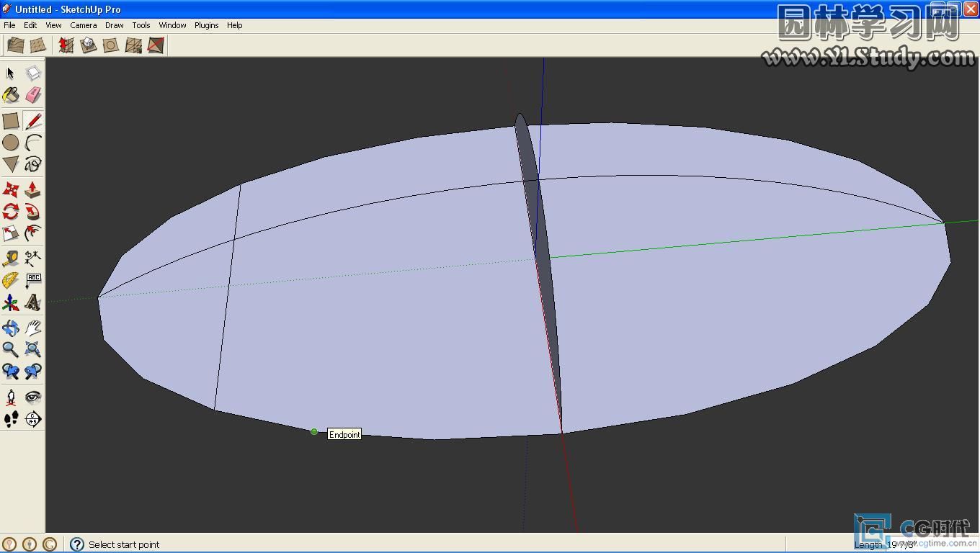Pick the Polygon tool
980x553 pixels.
tap(10, 164)
